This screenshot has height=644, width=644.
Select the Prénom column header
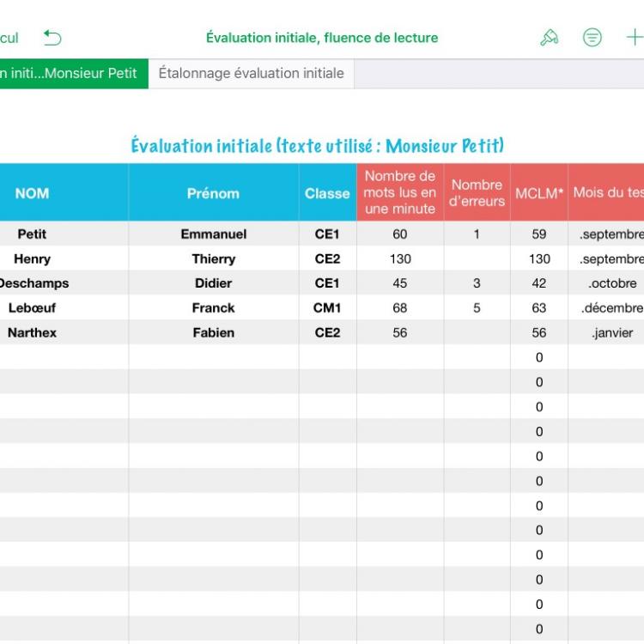(214, 192)
